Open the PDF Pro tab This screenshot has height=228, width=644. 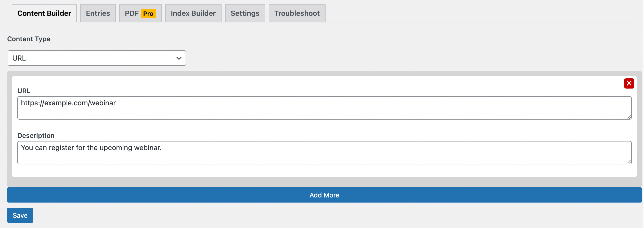click(x=140, y=13)
